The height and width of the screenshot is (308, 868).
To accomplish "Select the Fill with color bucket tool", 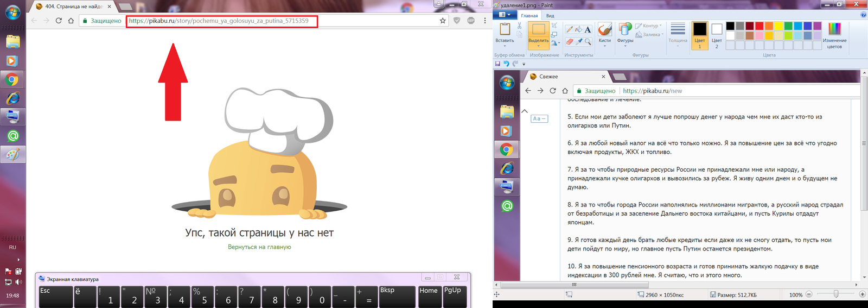I will [579, 29].
